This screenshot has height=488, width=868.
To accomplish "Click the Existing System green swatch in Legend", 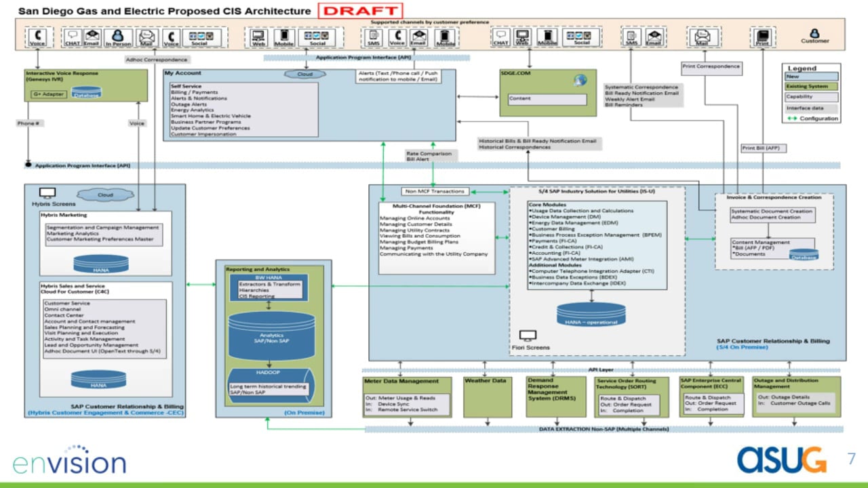I will point(811,87).
